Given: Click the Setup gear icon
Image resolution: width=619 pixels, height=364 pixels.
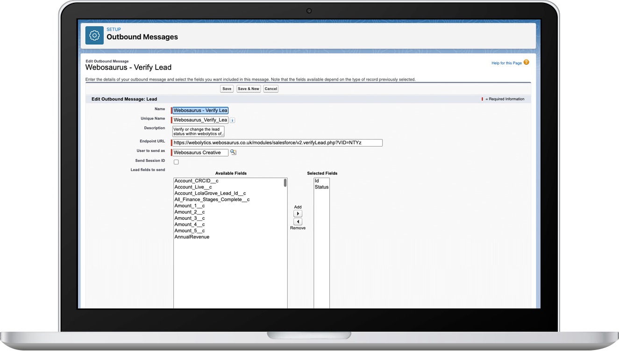Looking at the screenshot, I should [x=94, y=35].
